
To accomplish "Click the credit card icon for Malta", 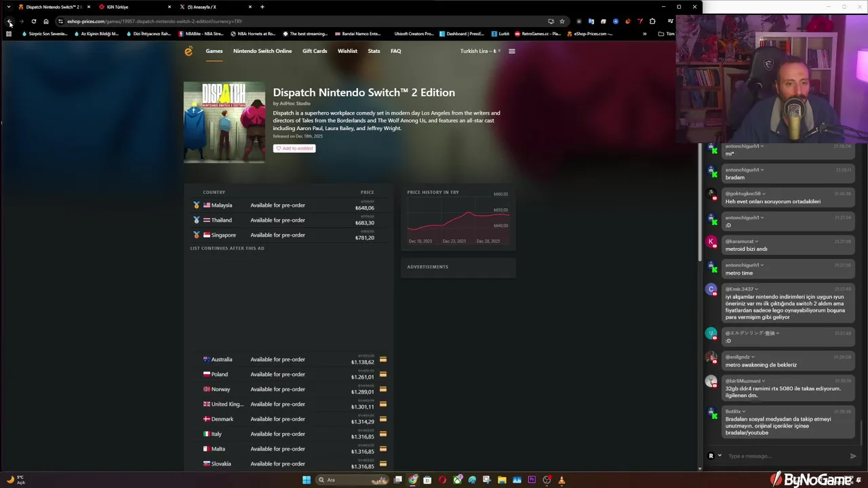I will click(x=383, y=449).
